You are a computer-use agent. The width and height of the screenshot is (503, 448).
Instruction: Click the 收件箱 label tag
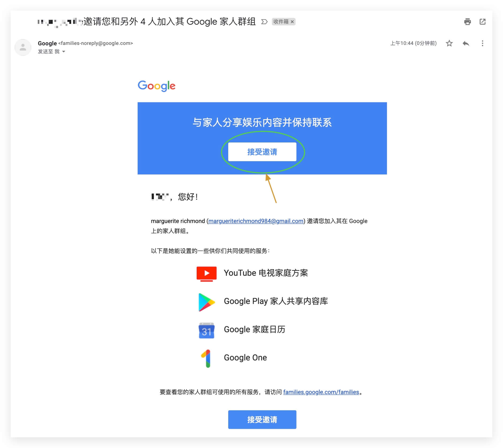click(281, 22)
